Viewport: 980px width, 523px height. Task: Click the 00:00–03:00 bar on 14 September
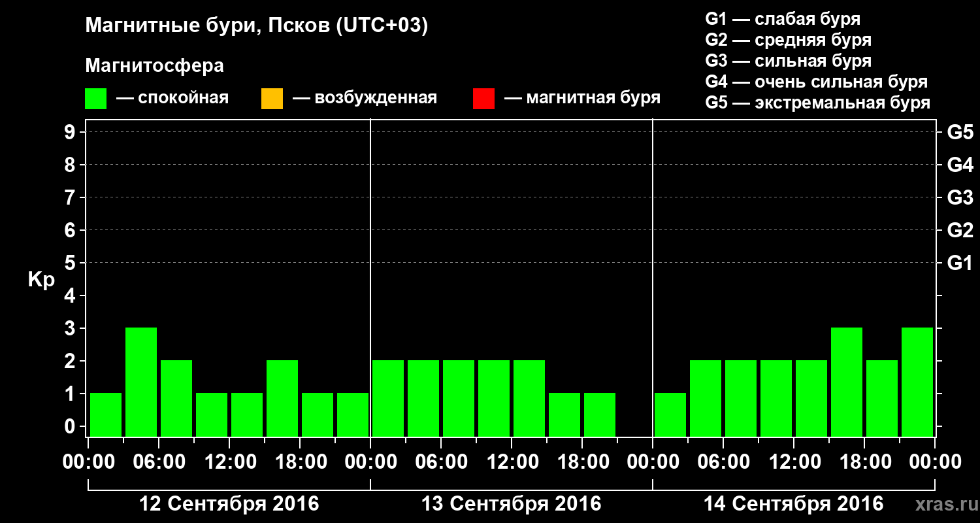670,415
